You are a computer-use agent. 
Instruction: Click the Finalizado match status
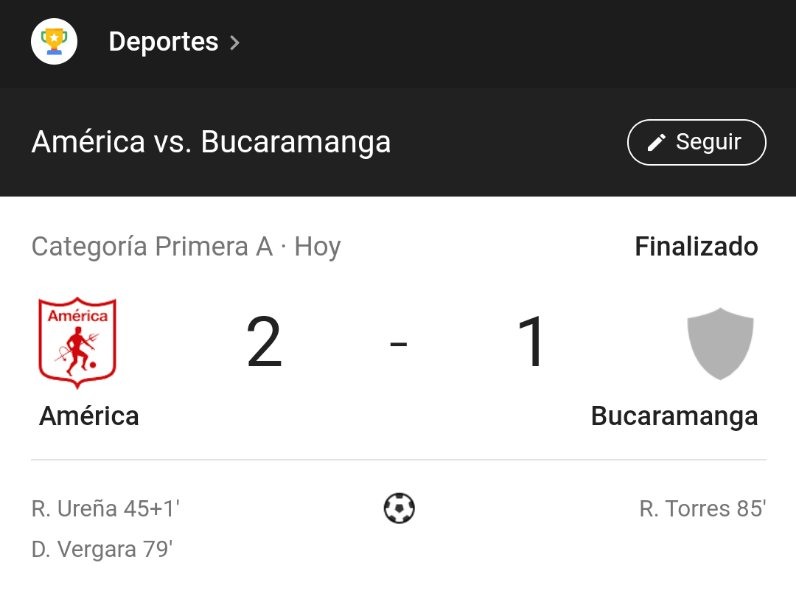696,246
